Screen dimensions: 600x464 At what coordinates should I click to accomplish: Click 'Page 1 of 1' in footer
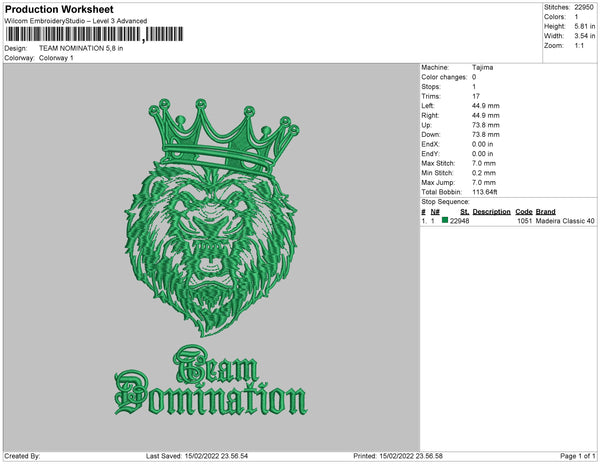tap(577, 456)
